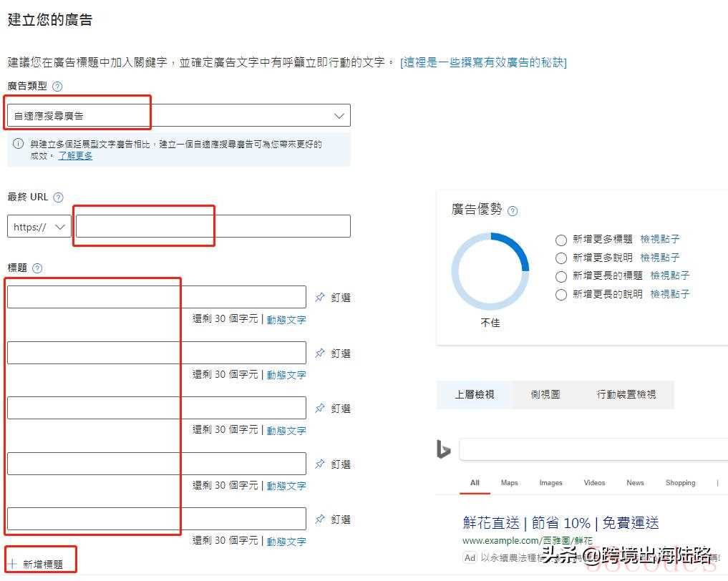Click help icon next to 標題 label

click(37, 268)
